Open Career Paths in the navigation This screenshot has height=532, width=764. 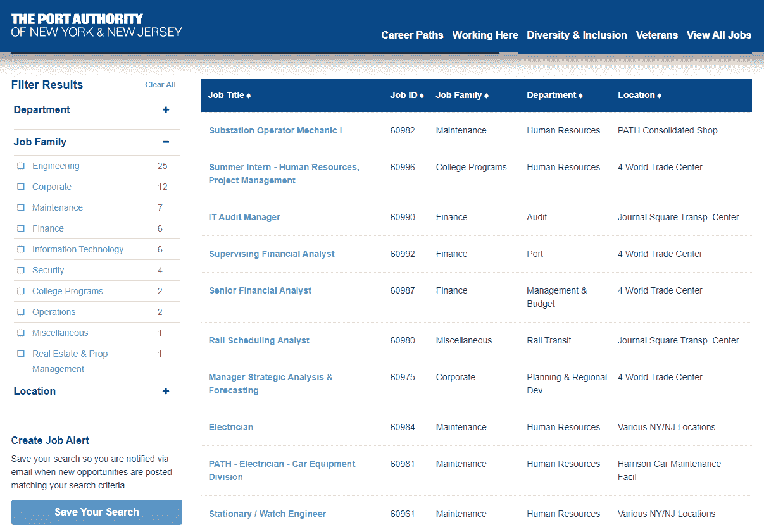[412, 35]
